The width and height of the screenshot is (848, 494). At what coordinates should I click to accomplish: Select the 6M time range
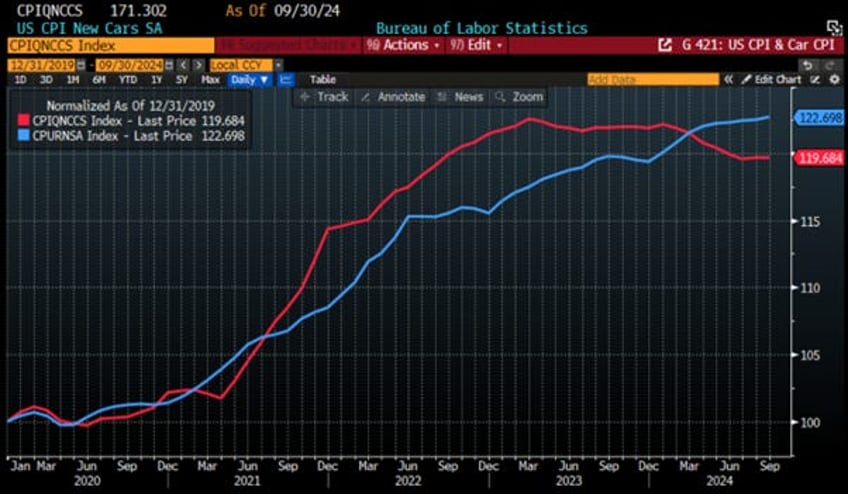point(99,80)
